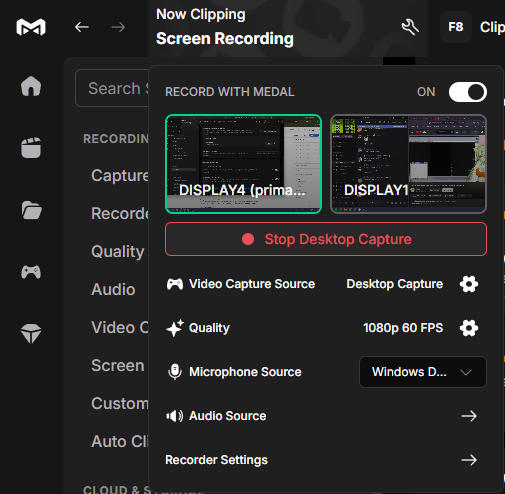Turn off Record With Medal toggle

click(468, 92)
